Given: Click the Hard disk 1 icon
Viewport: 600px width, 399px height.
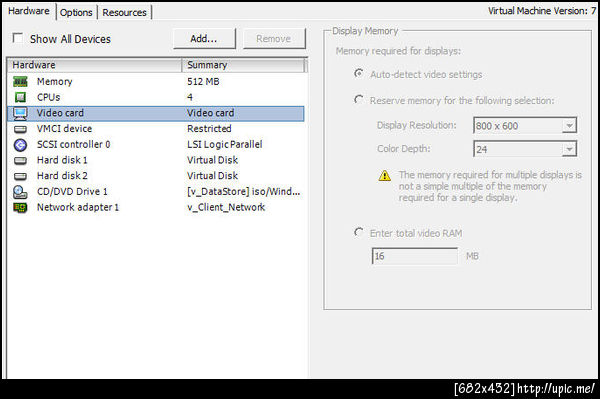Looking at the screenshot, I should [20, 161].
